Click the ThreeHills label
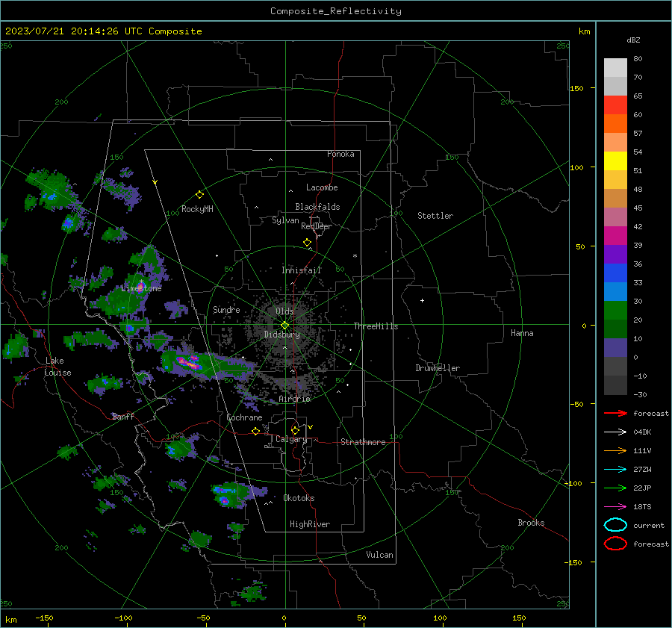 (376, 326)
